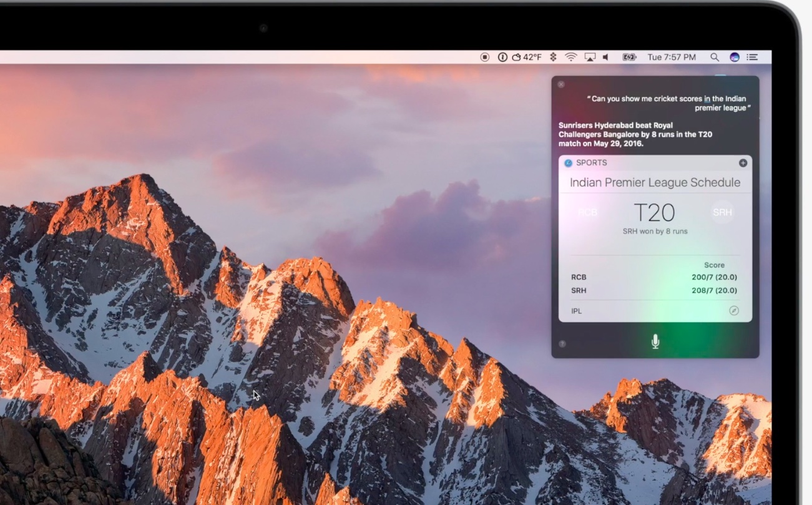Select the SRH 208/7 score row
812x505 pixels.
[x=654, y=290]
